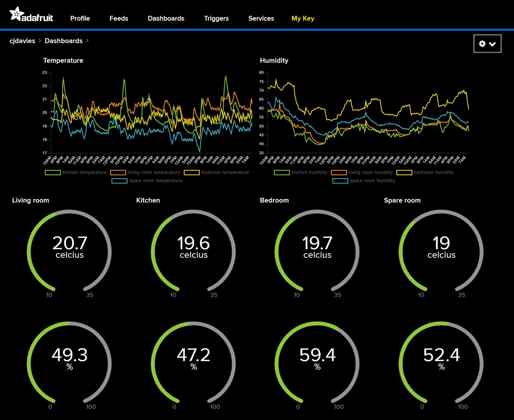Viewport: 514px width, 420px height.
Task: Open the Feeds page
Action: [x=119, y=18]
